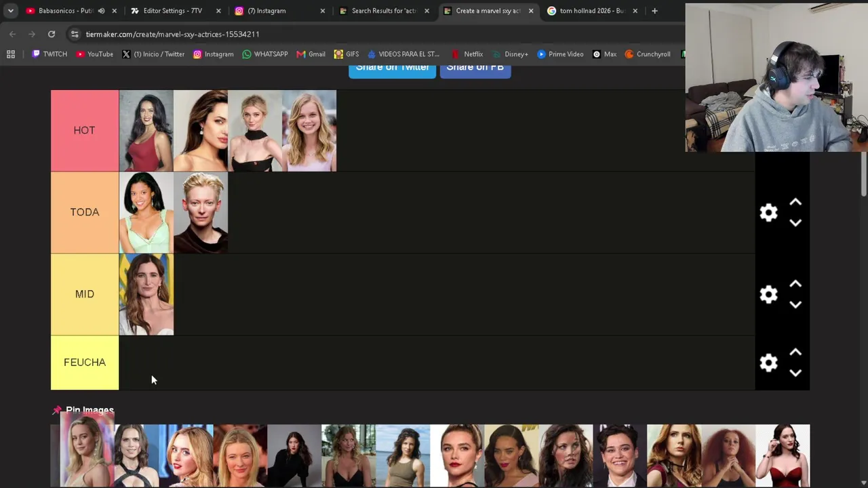Open the Max bookmark

point(604,54)
